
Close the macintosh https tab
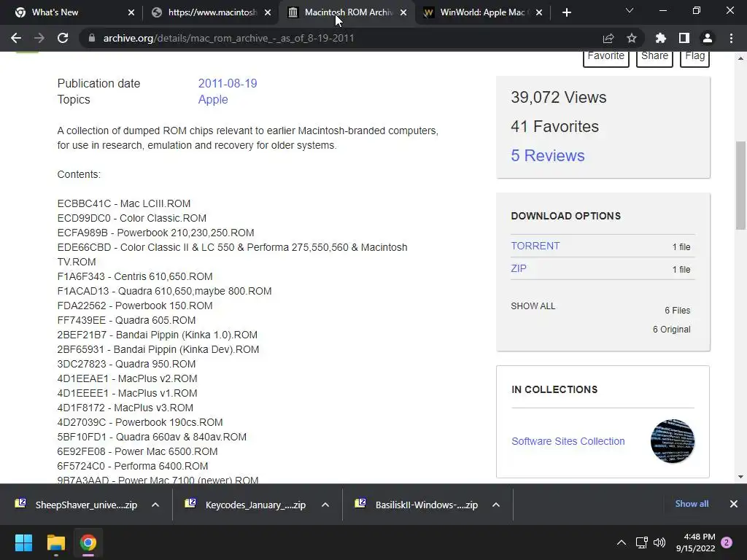[x=268, y=12]
